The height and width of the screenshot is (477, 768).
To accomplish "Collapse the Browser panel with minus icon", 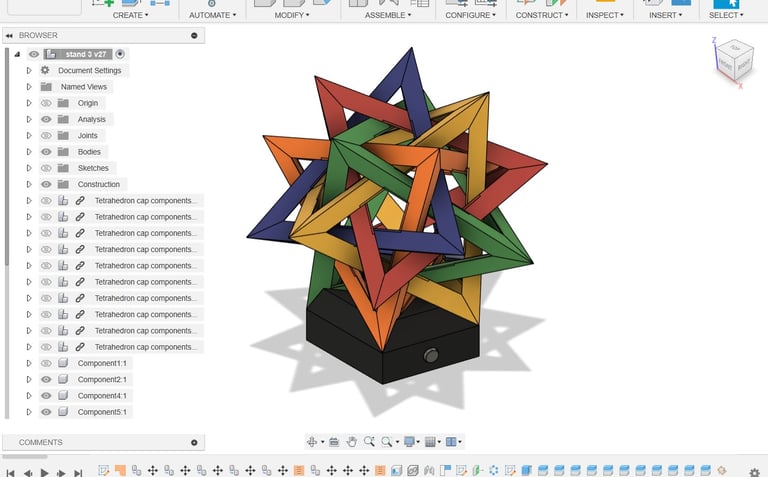I will (194, 35).
